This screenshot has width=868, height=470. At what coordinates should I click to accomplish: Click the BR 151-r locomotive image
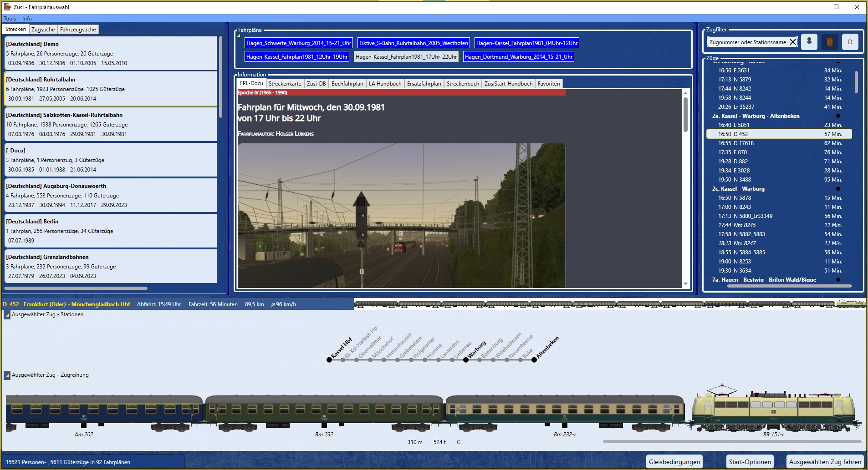[774, 409]
